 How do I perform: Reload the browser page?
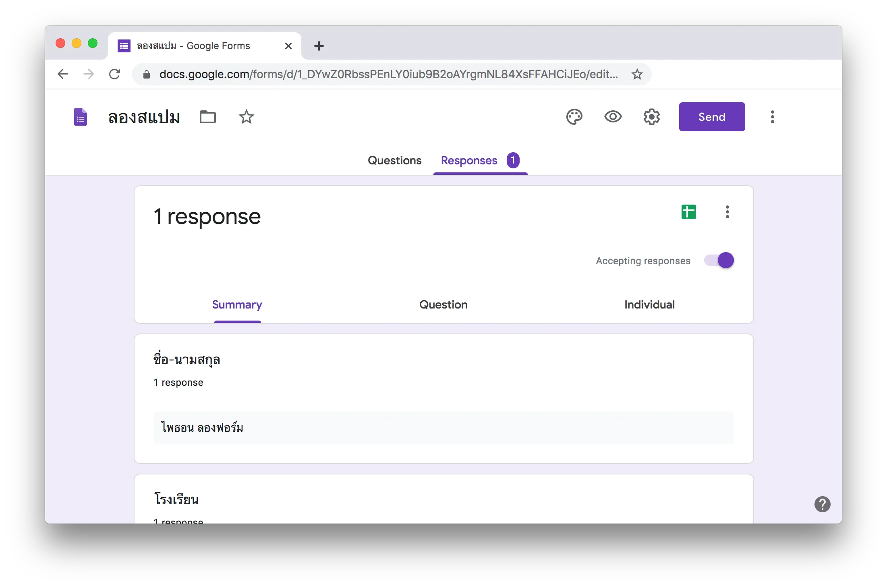(115, 74)
